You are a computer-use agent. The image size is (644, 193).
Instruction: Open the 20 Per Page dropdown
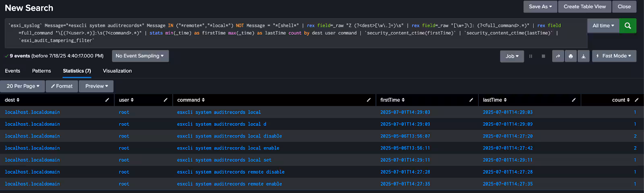point(23,86)
